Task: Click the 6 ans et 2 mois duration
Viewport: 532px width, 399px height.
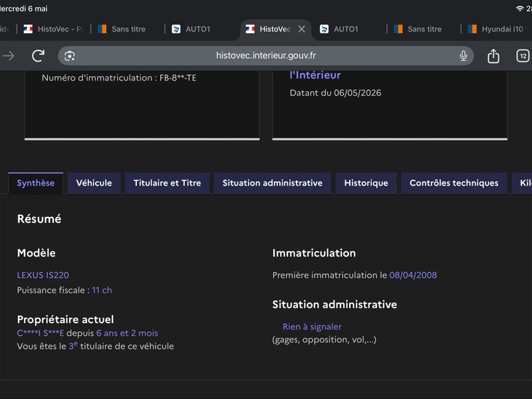Action: point(127,333)
